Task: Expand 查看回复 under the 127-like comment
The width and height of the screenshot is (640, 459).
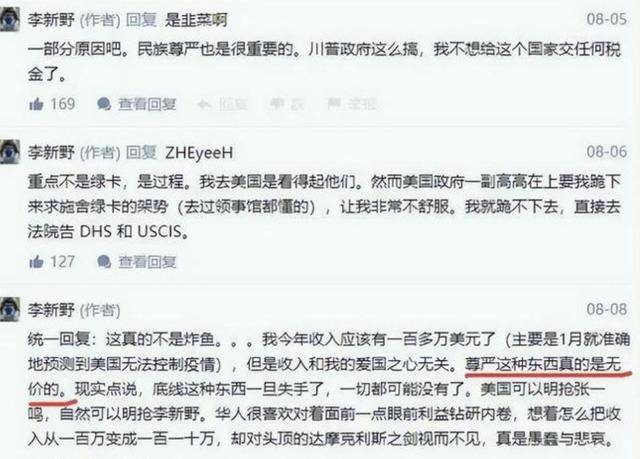Action: tap(147, 262)
